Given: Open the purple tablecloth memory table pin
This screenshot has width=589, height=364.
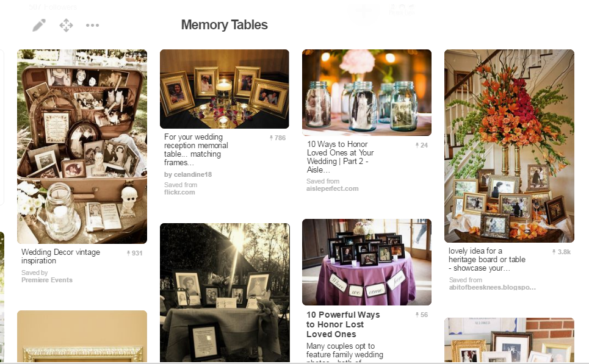Looking at the screenshot, I should 367,262.
